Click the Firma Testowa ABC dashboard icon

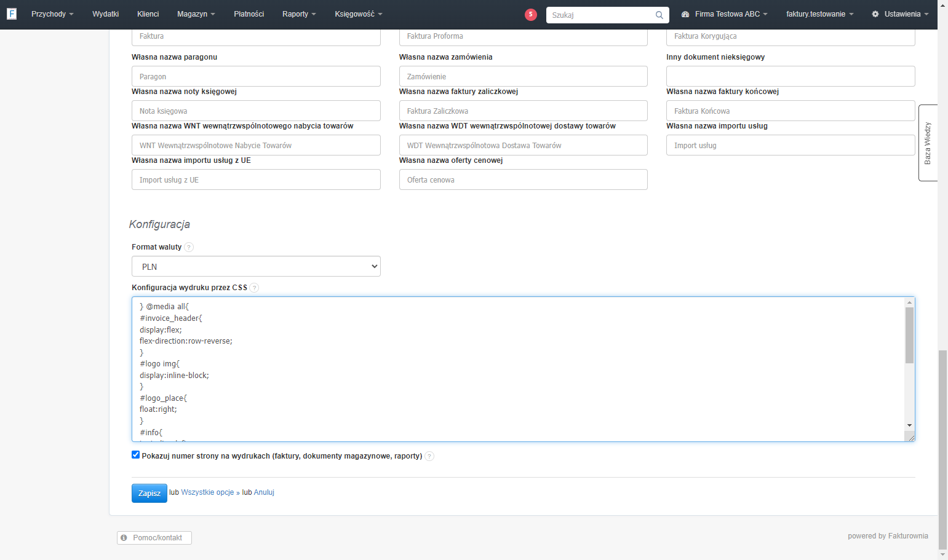[685, 14]
